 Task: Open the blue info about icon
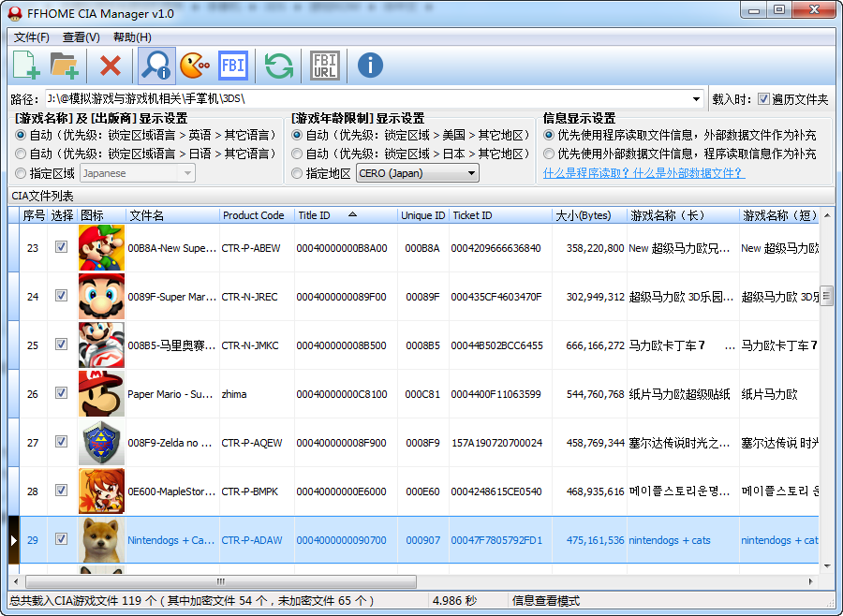coord(370,66)
